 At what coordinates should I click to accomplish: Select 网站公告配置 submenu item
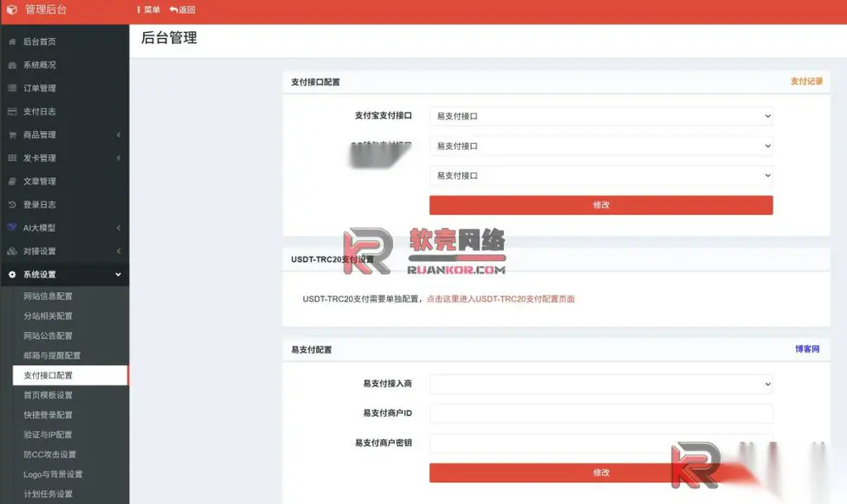pyautogui.click(x=47, y=335)
